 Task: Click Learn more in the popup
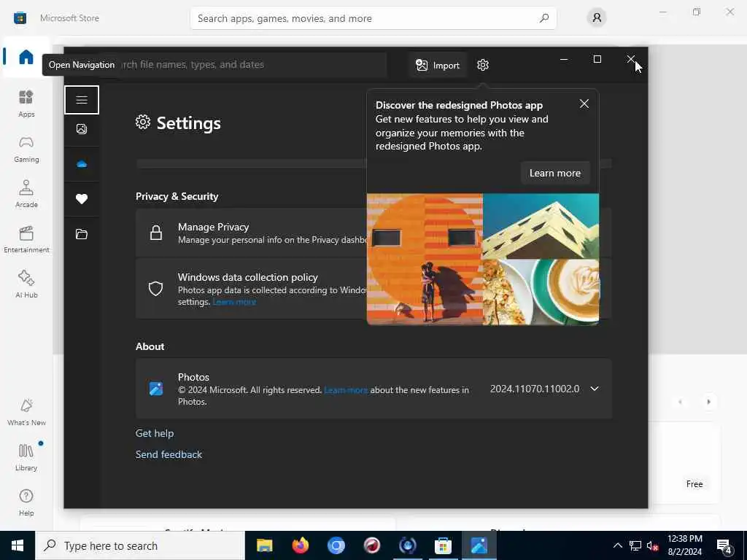click(555, 173)
